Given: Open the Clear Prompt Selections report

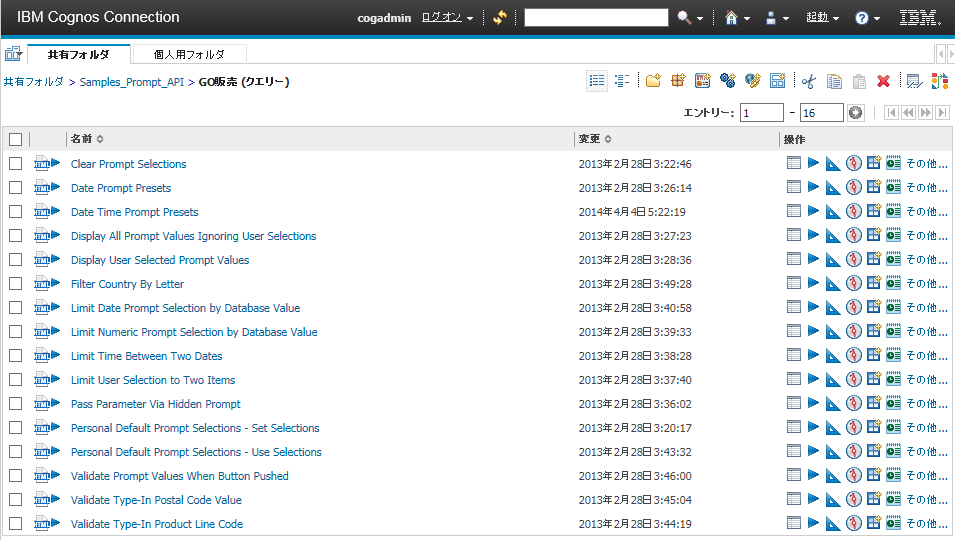Looking at the screenshot, I should pos(129,164).
